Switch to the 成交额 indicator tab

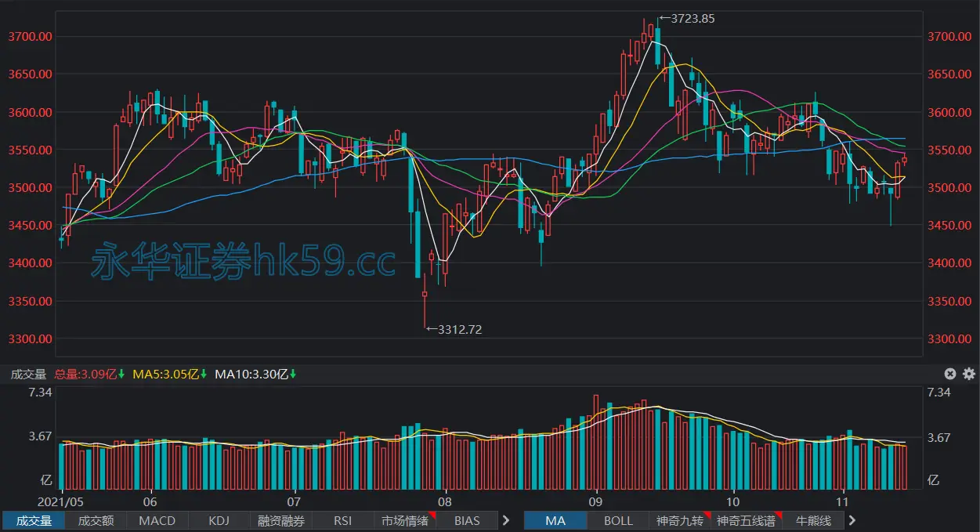click(96, 520)
